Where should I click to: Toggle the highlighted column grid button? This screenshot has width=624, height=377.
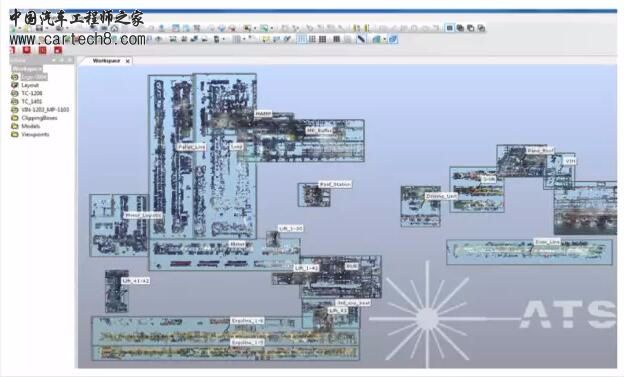[302, 39]
